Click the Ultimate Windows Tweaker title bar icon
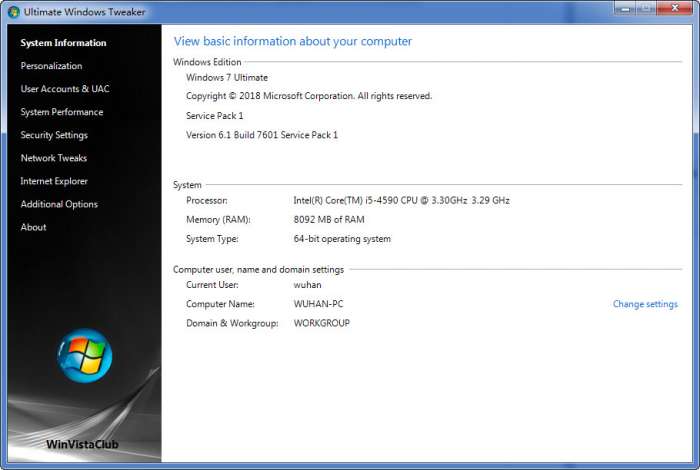Viewport: 700px width, 470px height. (x=14, y=12)
